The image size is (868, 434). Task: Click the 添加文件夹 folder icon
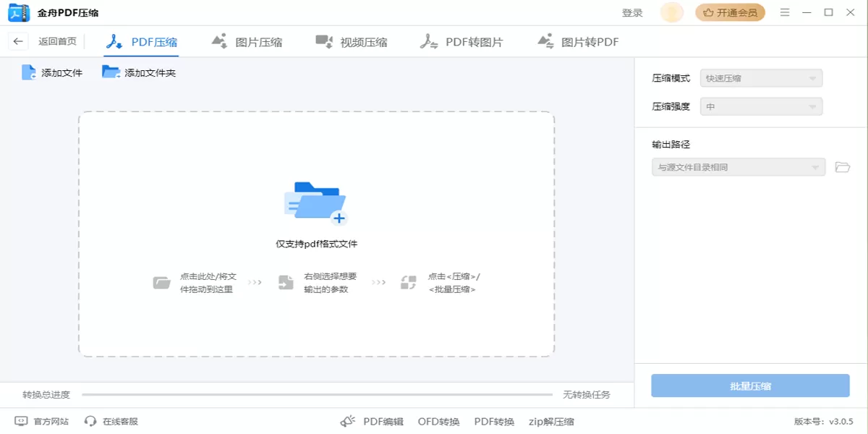pyautogui.click(x=111, y=72)
